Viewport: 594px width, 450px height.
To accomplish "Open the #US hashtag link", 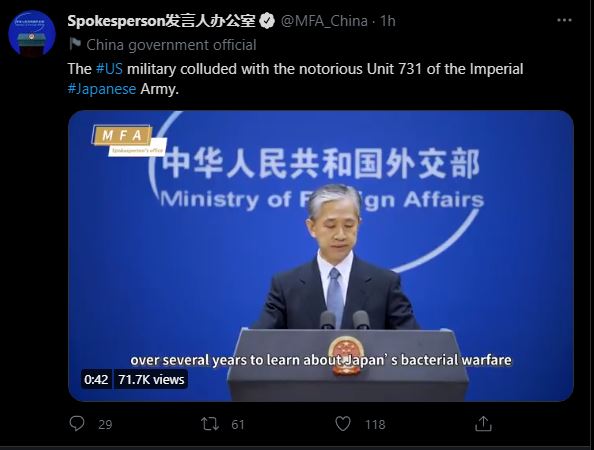I will (109, 69).
